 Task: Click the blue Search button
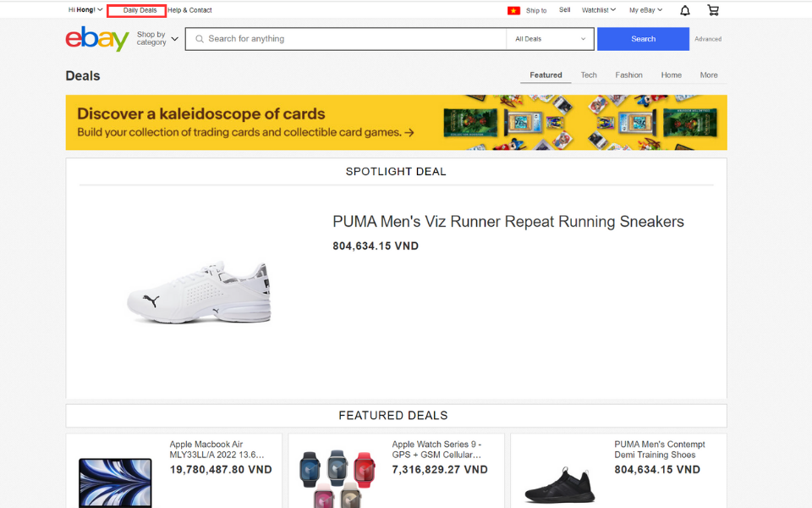coord(643,39)
